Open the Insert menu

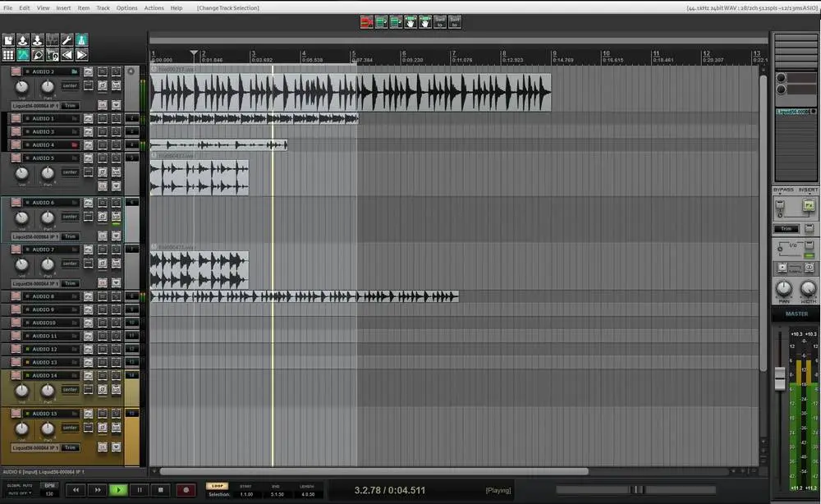63,8
